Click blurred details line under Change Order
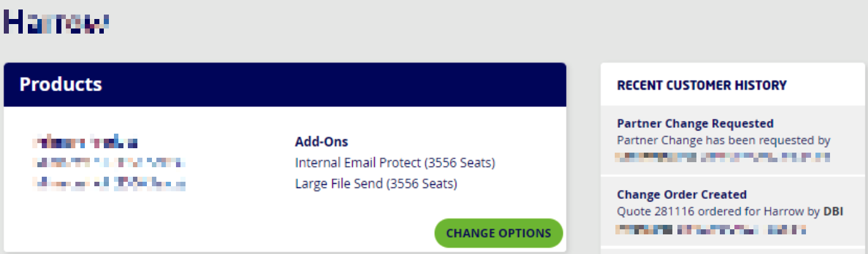This screenshot has height=254, width=868. pos(712,229)
